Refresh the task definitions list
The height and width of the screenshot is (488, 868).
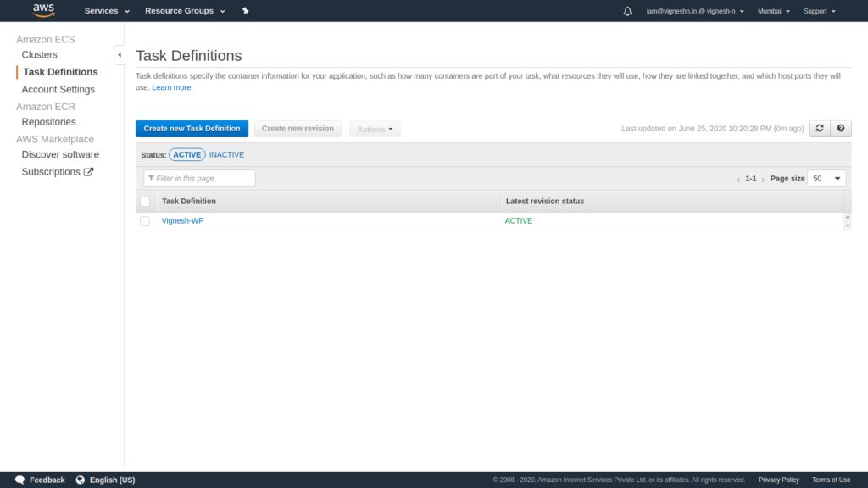(x=820, y=129)
